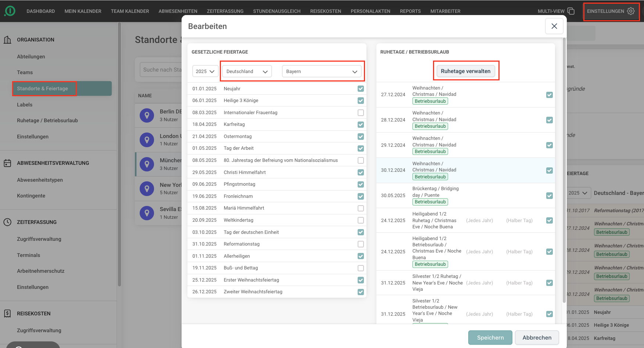644x348 pixels.
Task: Click the Abbrechen button
Action: tap(537, 338)
